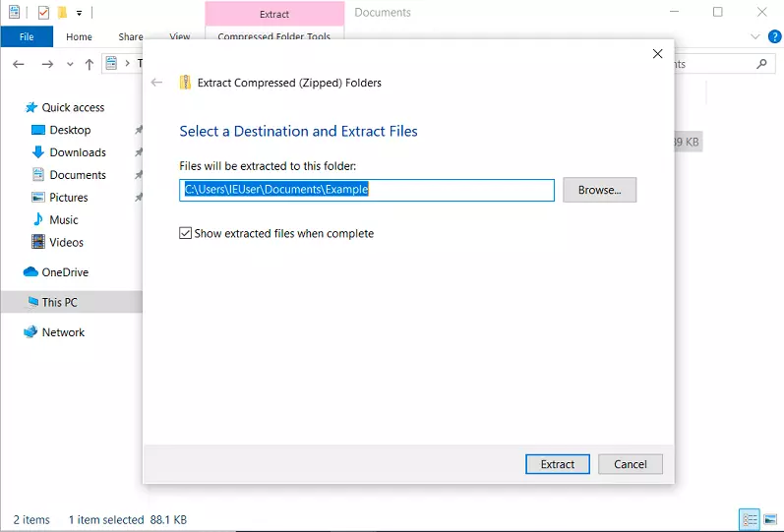784x532 pixels.
Task: Select OneDrive in the navigation pane
Action: (65, 272)
